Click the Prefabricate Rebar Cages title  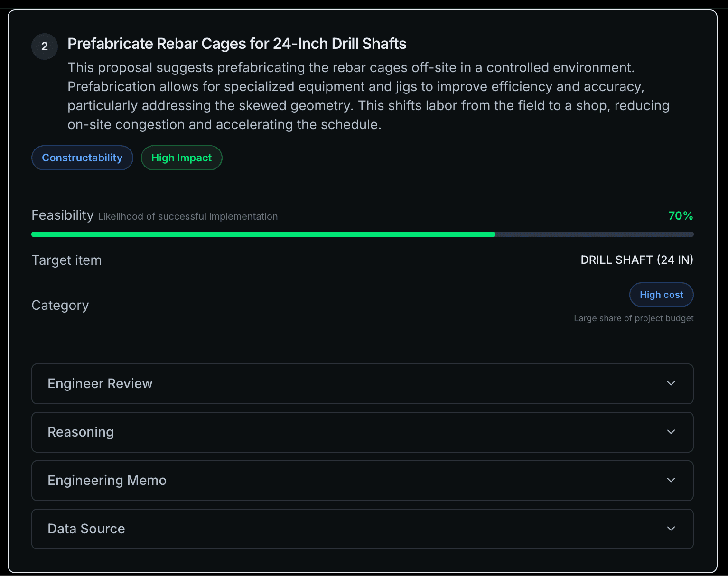click(237, 44)
